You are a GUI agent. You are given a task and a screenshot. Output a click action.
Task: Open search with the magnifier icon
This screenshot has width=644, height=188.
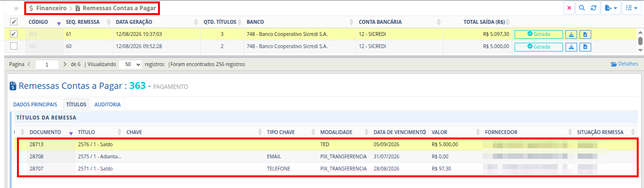coord(581,8)
